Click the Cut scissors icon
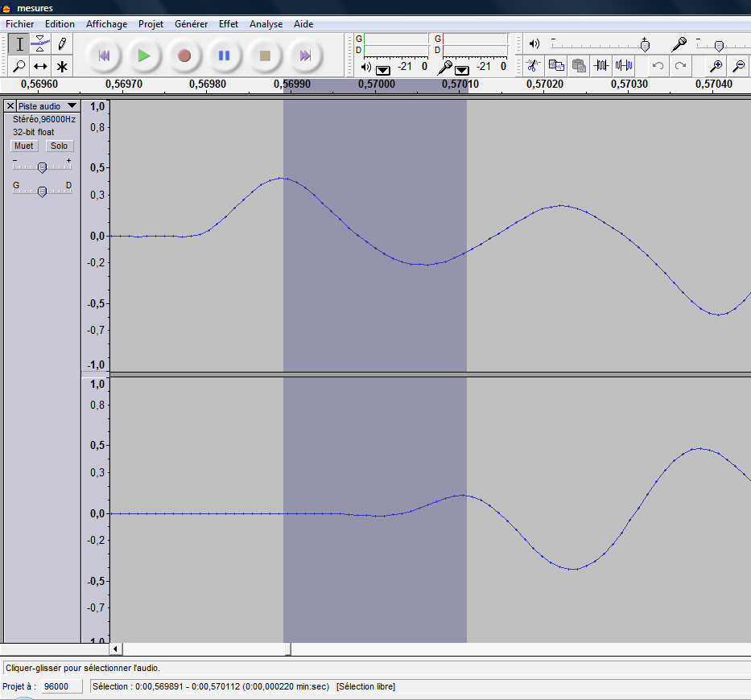Viewport: 751px width, 700px height. (x=532, y=66)
